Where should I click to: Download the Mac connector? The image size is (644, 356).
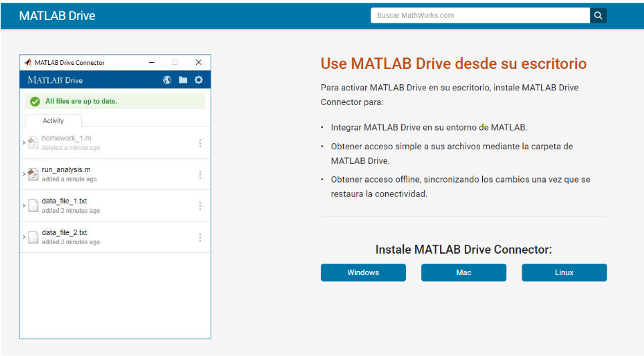tap(463, 272)
